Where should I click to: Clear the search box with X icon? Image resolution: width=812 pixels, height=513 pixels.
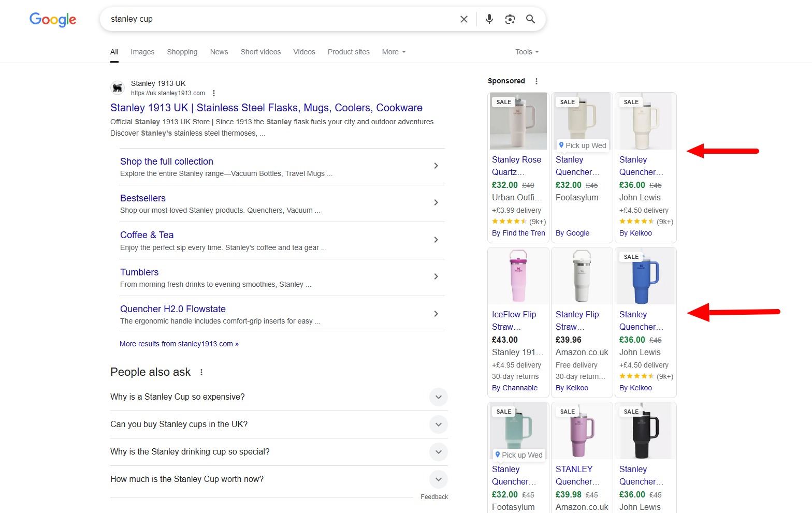(464, 19)
